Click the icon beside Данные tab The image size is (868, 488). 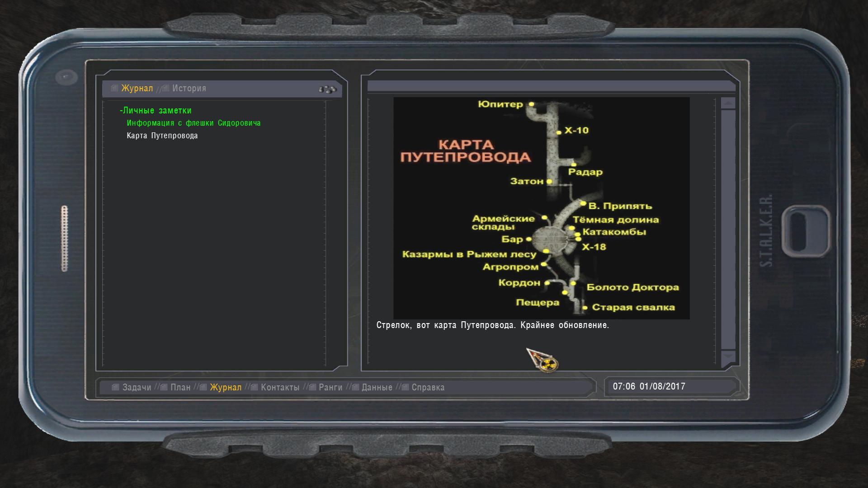355,387
